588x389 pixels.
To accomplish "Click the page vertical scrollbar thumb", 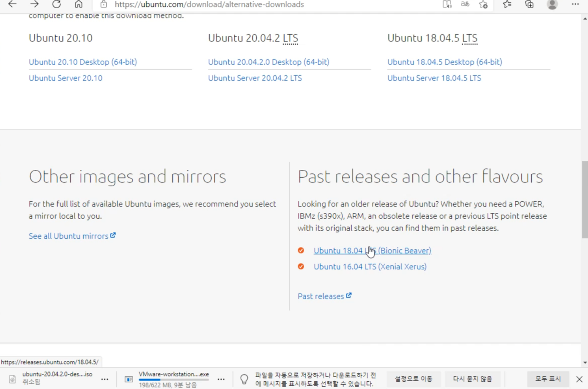I will [x=585, y=199].
